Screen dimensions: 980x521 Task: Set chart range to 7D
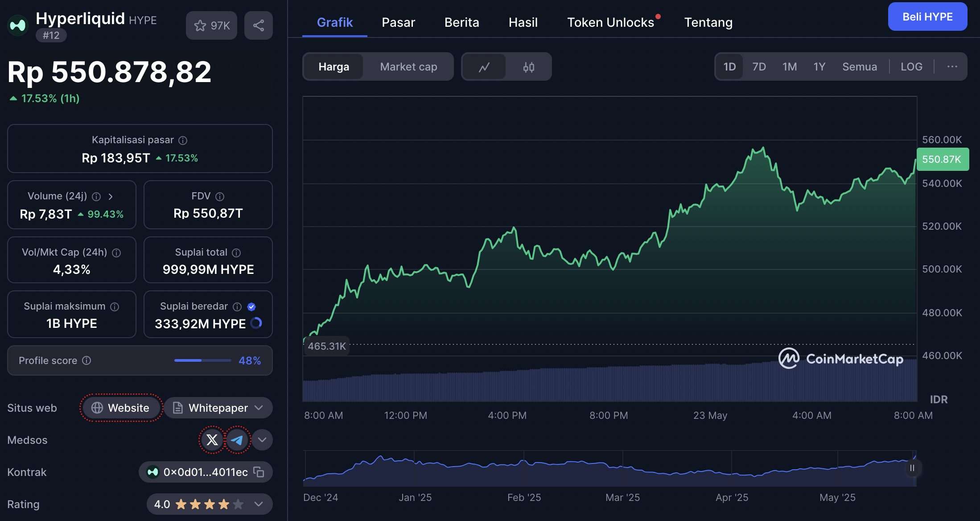(759, 67)
